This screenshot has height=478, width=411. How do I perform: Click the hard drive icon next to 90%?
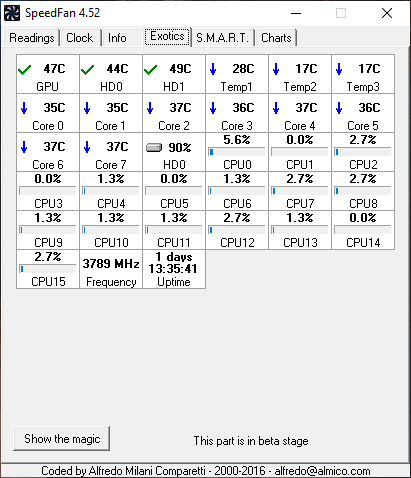click(x=154, y=147)
